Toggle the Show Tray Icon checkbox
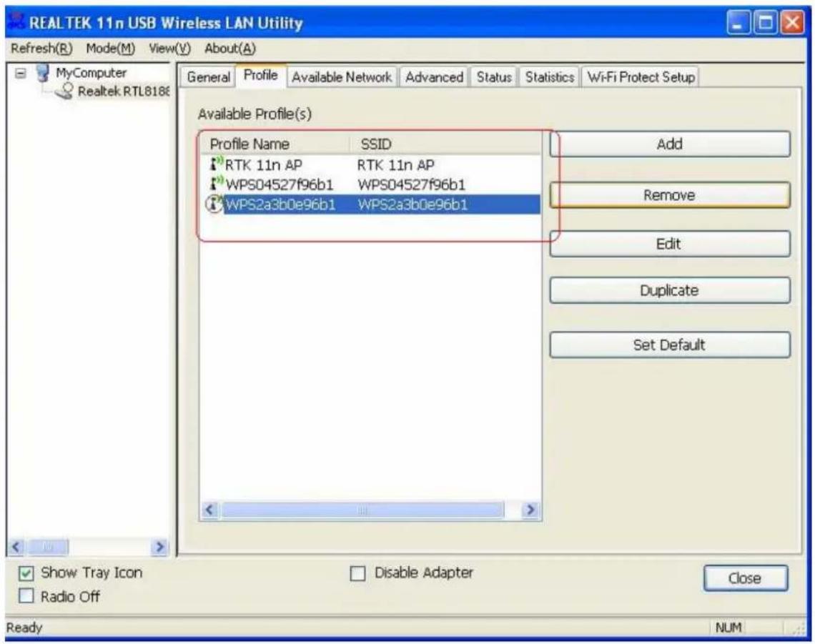 (26, 573)
